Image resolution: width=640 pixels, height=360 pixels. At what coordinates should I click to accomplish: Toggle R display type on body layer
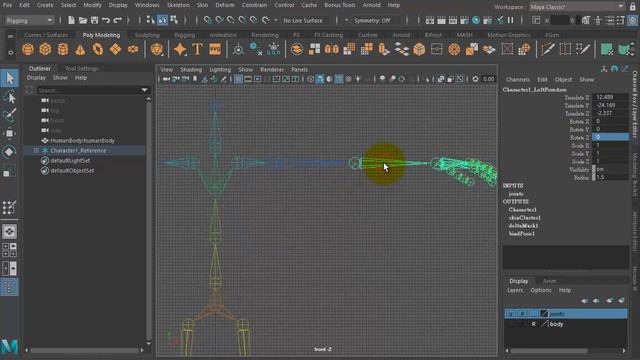point(533,324)
